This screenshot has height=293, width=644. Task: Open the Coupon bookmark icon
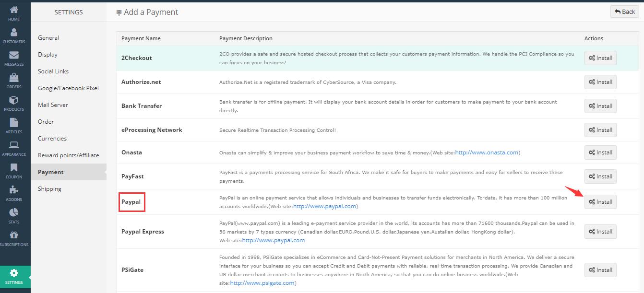pos(14,168)
